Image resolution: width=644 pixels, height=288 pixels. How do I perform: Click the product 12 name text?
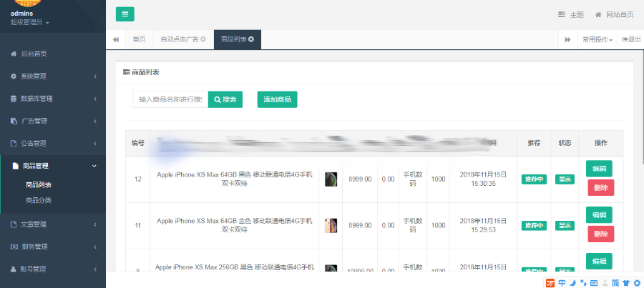pyautogui.click(x=235, y=179)
